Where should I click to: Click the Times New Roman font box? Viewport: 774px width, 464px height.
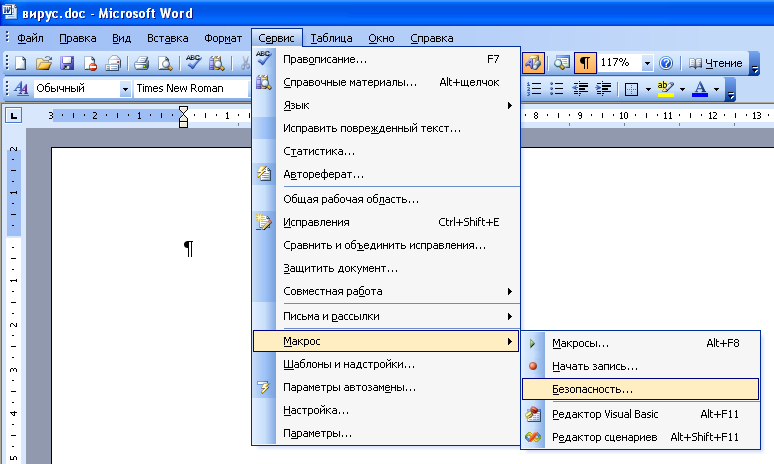point(192,88)
